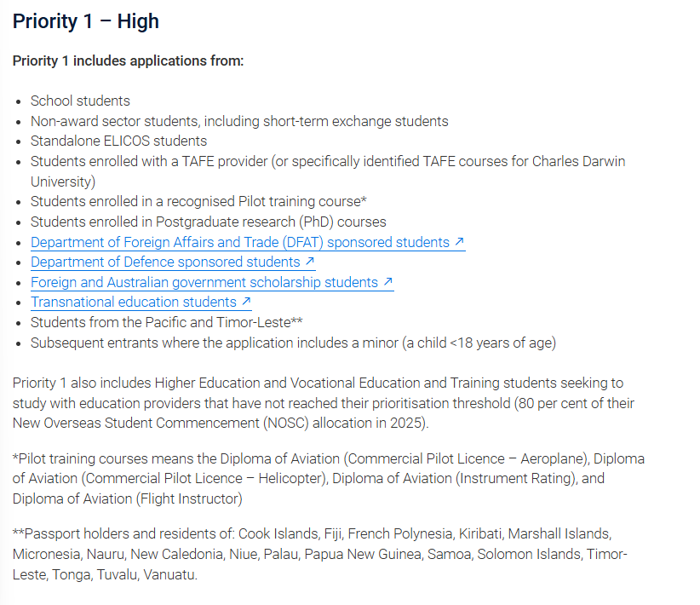The image size is (700, 605).
Task: Click the "Standalone ELICOS students" list item
Action: pyautogui.click(x=118, y=141)
